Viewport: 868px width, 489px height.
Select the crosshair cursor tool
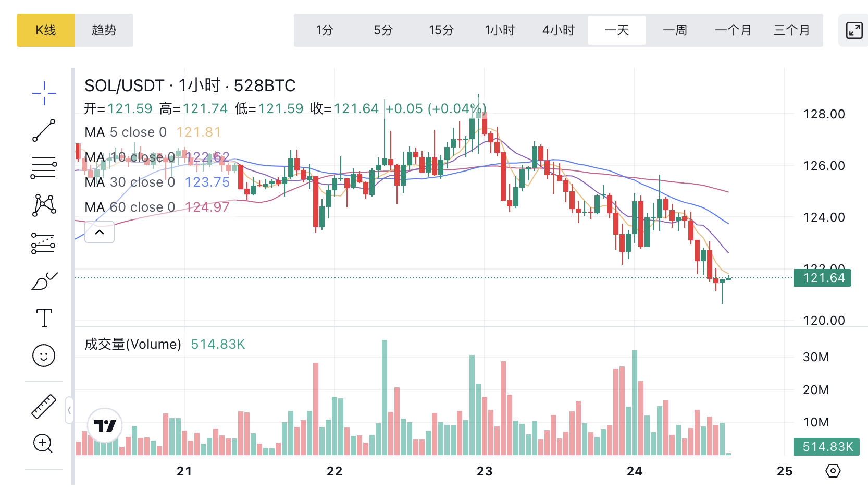(44, 93)
